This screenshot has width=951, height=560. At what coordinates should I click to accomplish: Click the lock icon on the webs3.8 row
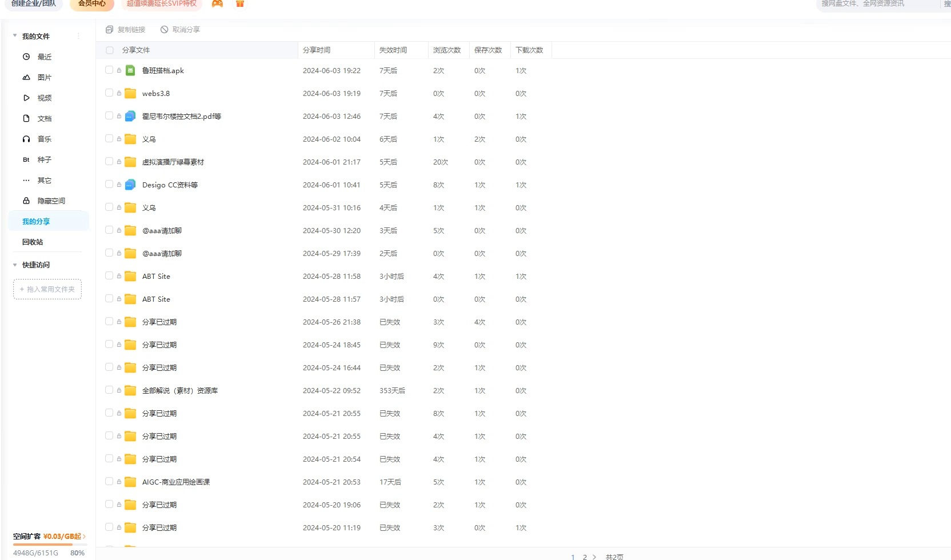(119, 93)
